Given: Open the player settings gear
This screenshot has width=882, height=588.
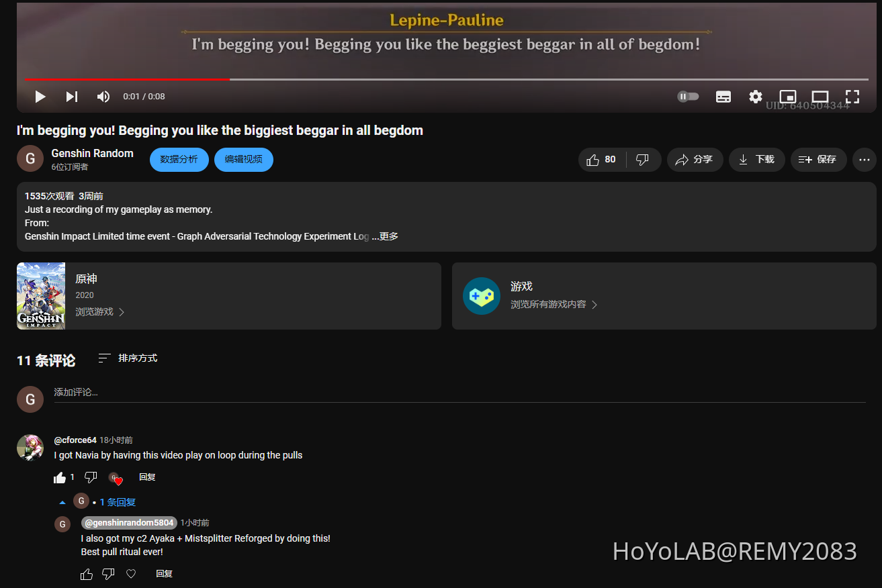Looking at the screenshot, I should click(756, 97).
